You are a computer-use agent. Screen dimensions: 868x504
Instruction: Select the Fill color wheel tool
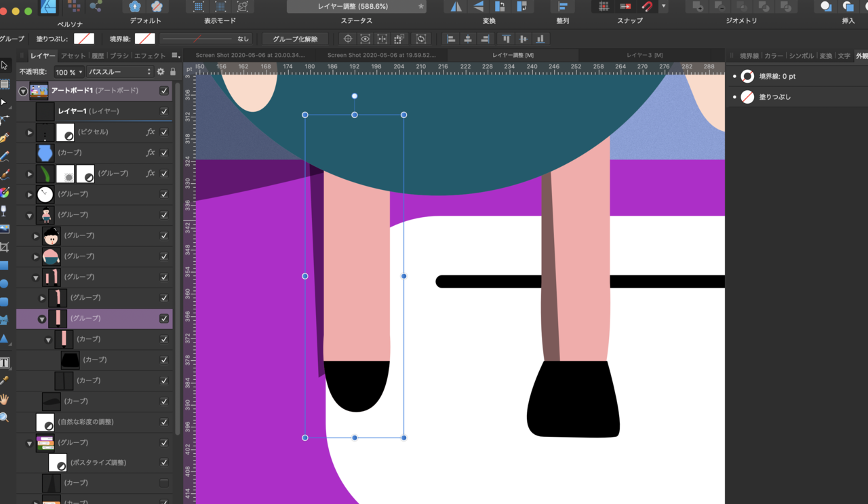click(x=5, y=193)
